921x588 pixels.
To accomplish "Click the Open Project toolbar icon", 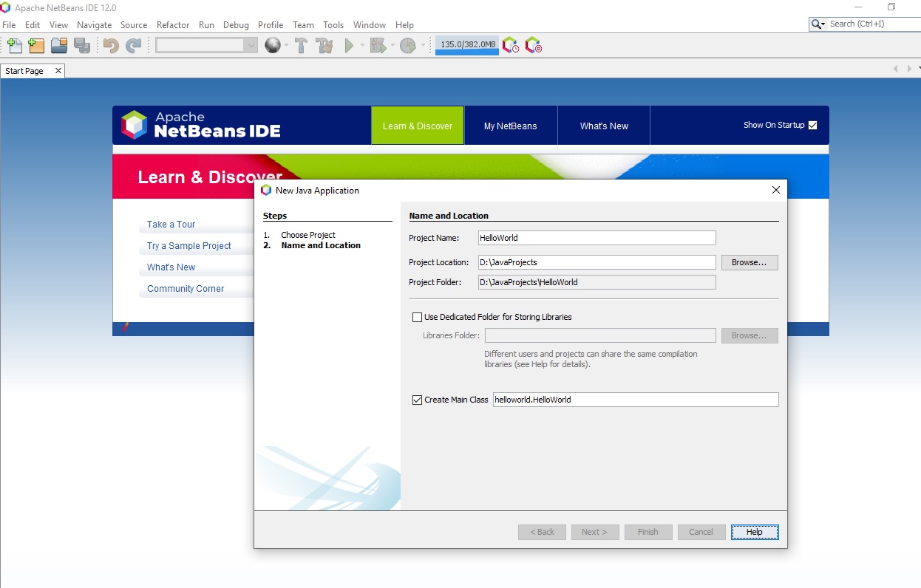I will click(x=58, y=45).
